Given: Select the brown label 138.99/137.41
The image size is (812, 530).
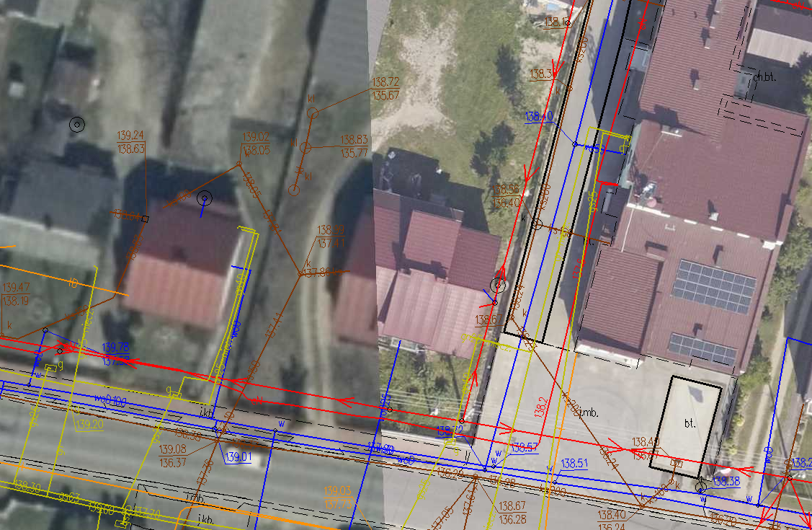Looking at the screenshot, I should point(331,237).
